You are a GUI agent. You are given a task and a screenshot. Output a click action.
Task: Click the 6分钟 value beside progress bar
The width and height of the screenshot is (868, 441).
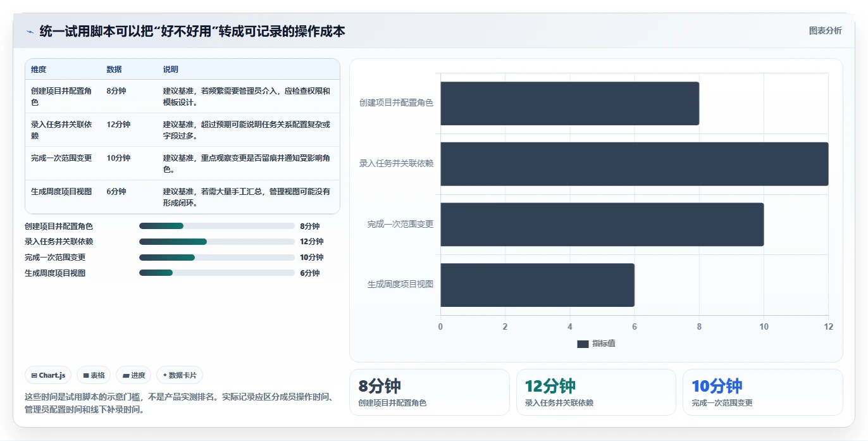pos(310,273)
